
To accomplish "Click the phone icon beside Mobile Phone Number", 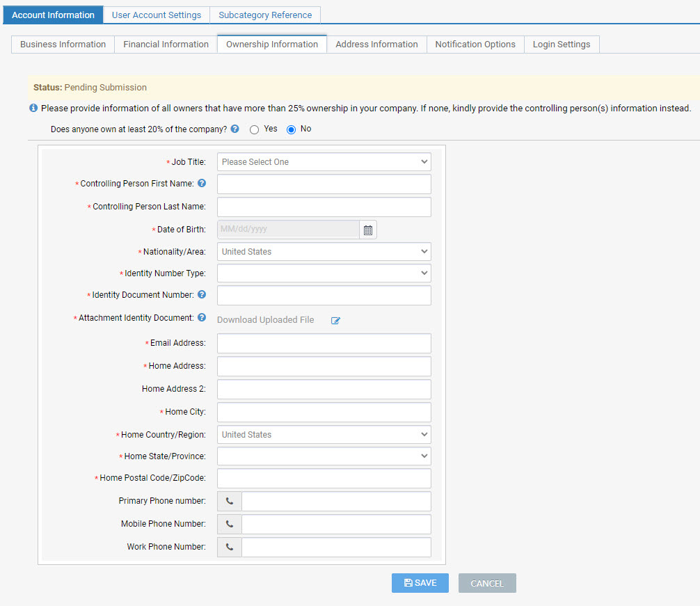I will click(x=229, y=524).
